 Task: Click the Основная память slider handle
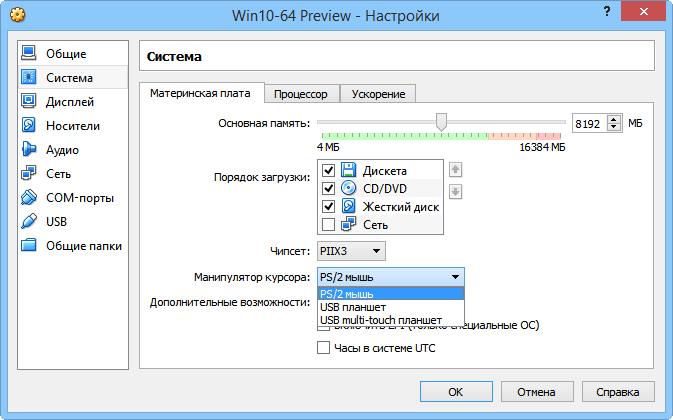pos(441,122)
